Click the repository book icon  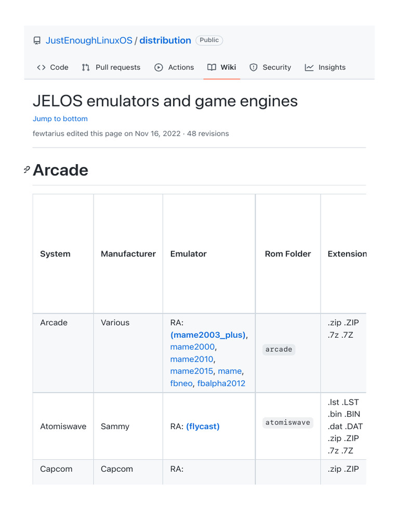[37, 41]
